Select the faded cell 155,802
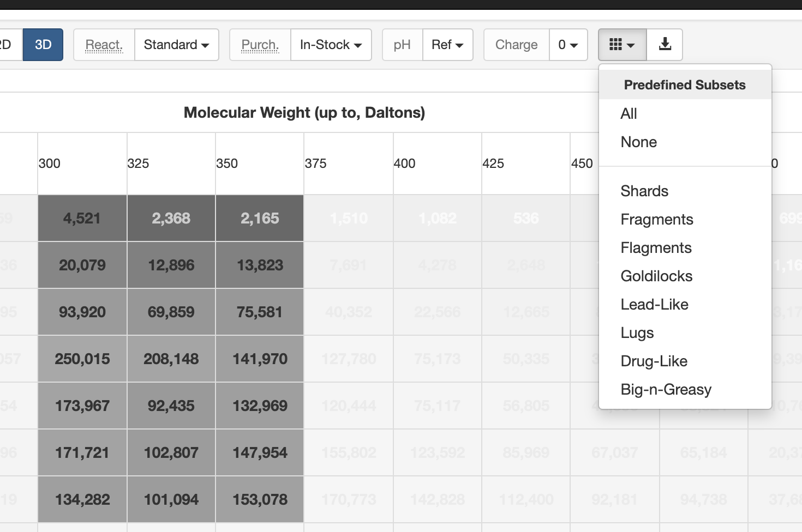802x532 pixels. [x=349, y=452]
